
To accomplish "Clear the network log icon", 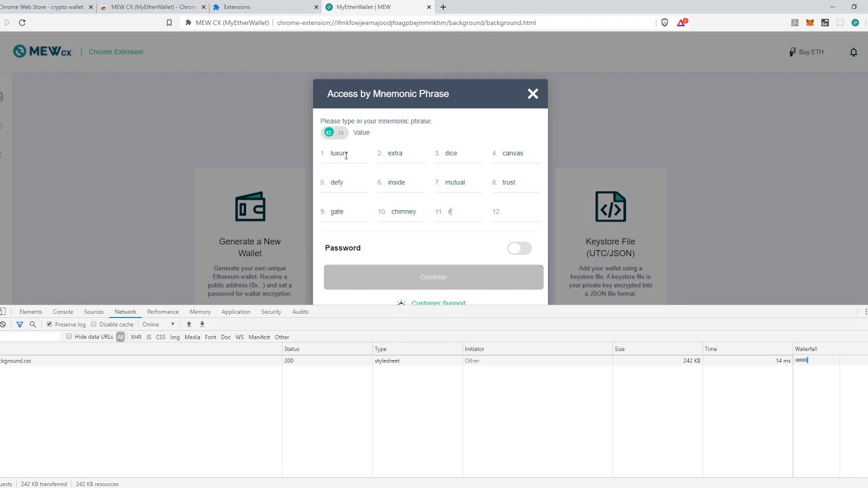I will [3, 325].
